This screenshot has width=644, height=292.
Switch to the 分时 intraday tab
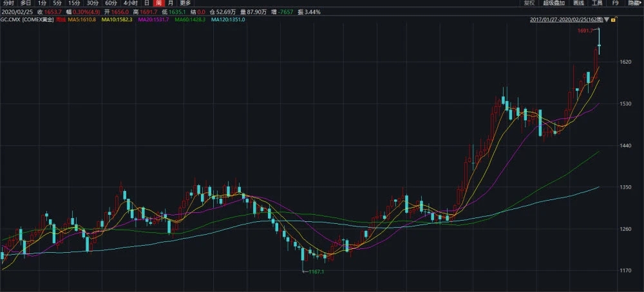pyautogui.click(x=8, y=3)
